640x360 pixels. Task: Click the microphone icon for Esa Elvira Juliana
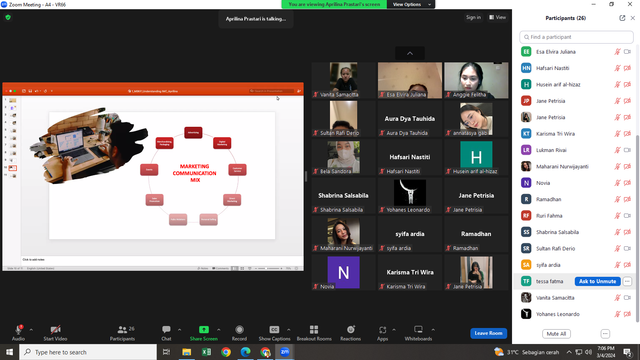618,52
